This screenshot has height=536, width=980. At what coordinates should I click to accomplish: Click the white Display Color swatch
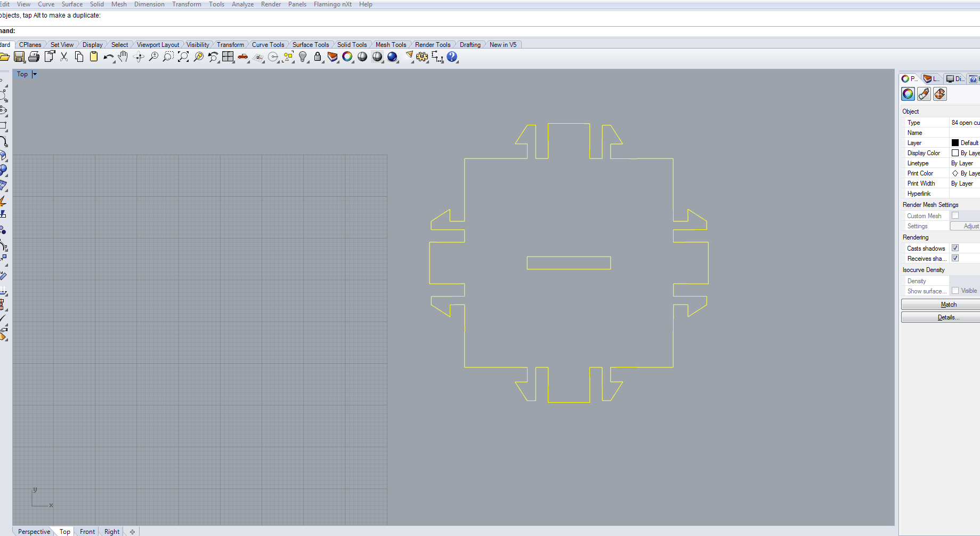955,153
